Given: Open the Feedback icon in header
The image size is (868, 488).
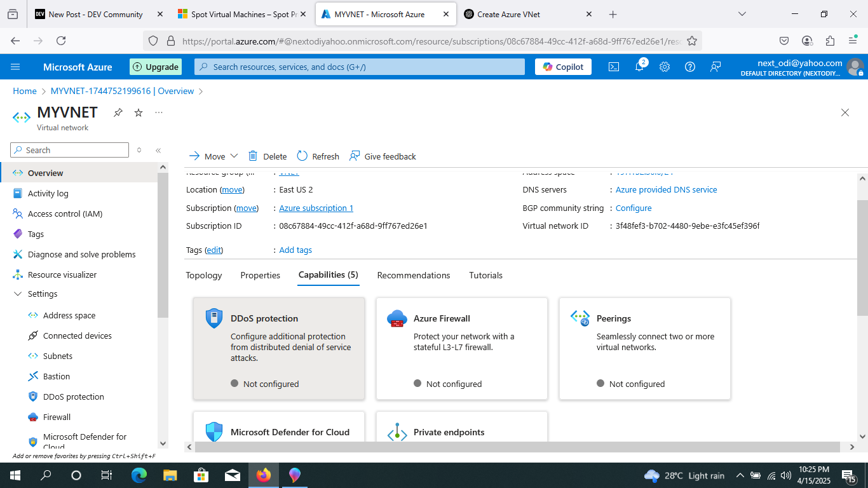Looking at the screenshot, I should point(715,67).
